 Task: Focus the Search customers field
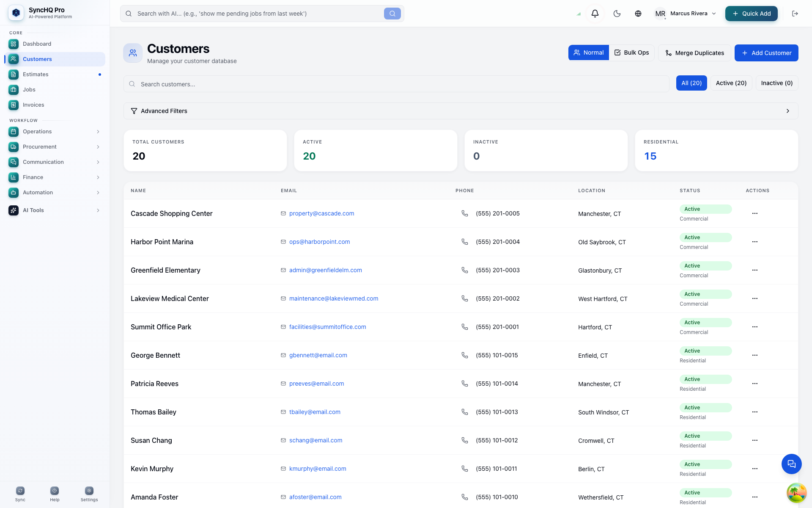pyautogui.click(x=396, y=84)
